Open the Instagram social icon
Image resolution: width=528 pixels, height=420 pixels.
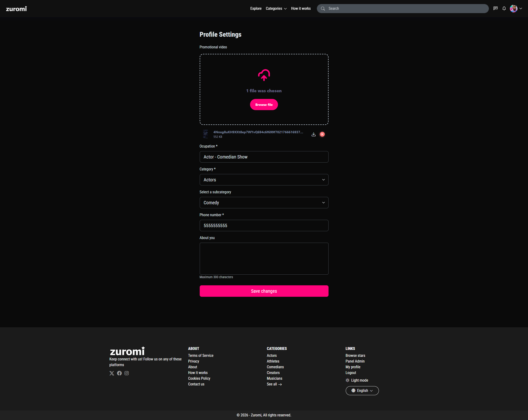pyautogui.click(x=127, y=373)
